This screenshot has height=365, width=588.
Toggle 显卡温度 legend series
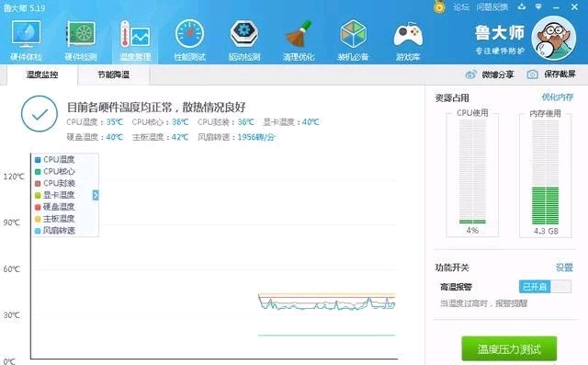coord(55,195)
